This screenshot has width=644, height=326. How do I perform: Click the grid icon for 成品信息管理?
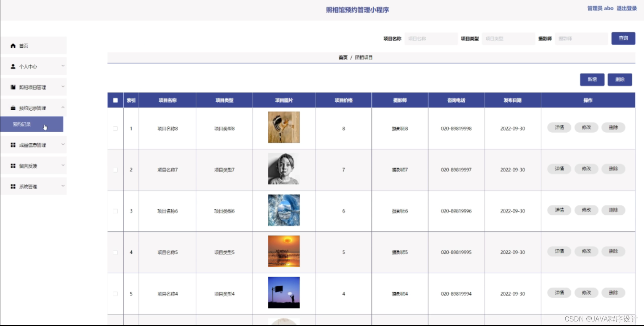[13, 145]
